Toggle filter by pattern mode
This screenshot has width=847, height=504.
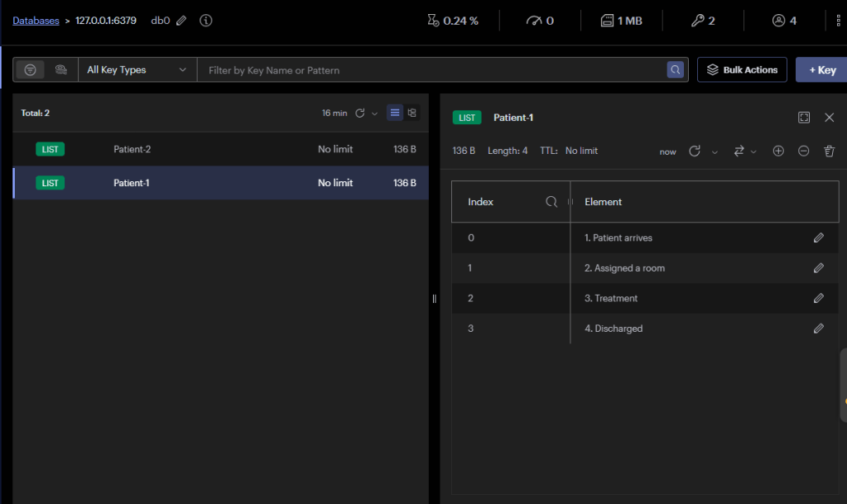pyautogui.click(x=30, y=70)
